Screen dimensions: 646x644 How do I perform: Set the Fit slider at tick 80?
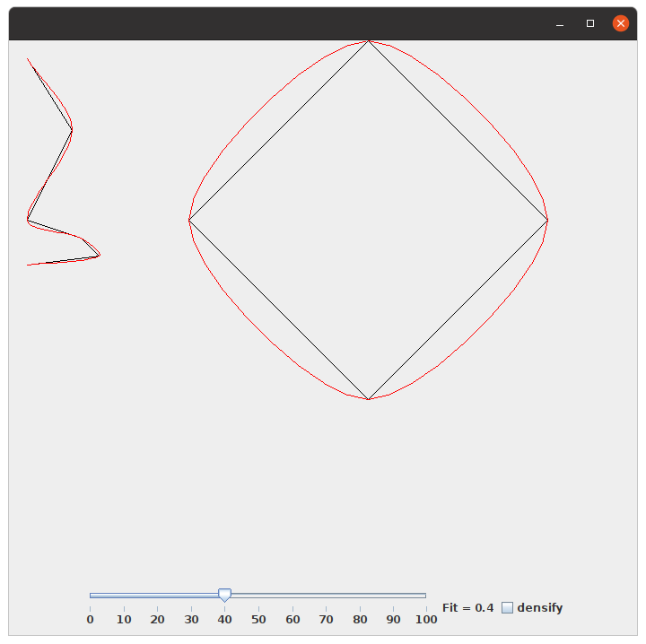[x=360, y=596]
